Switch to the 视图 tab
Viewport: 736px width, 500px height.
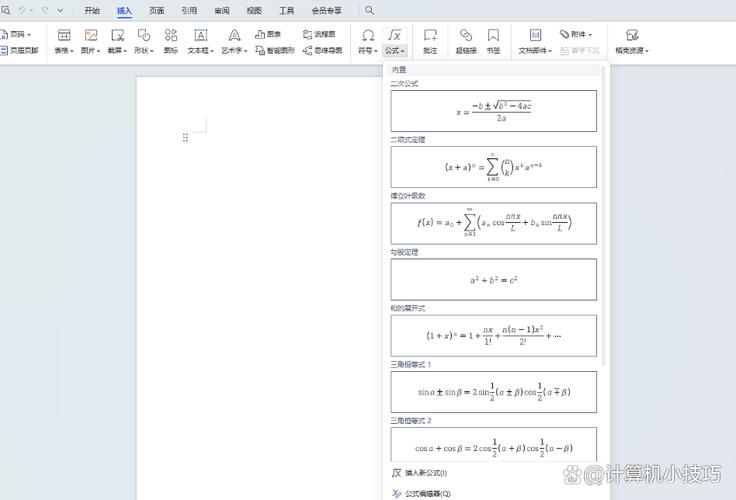pyautogui.click(x=254, y=10)
